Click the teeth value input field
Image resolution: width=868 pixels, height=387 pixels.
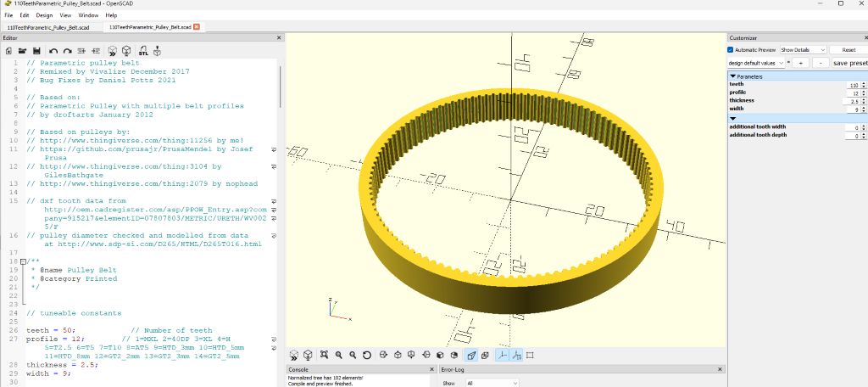(853, 85)
